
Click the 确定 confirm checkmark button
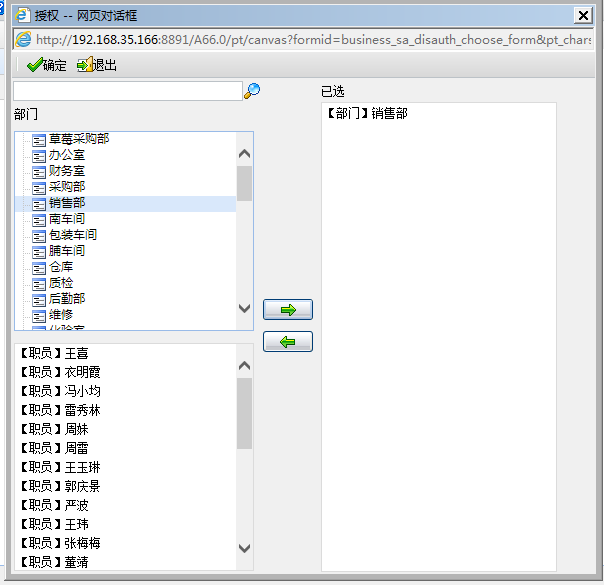46,65
